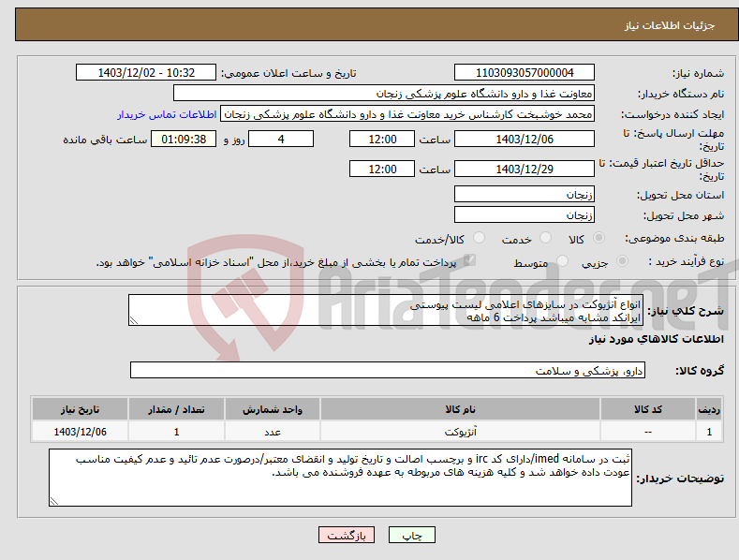The height and width of the screenshot is (560, 739).
Task: Click the بازگشت back button
Action: coord(347,535)
